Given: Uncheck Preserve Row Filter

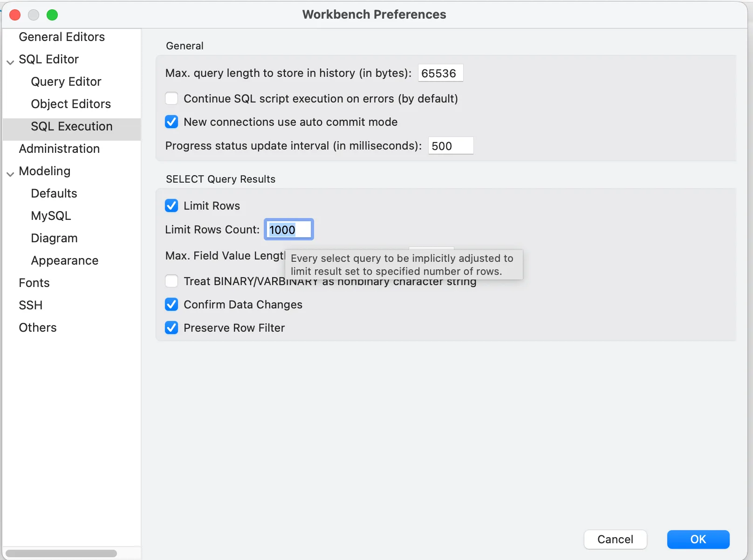Looking at the screenshot, I should [x=171, y=328].
